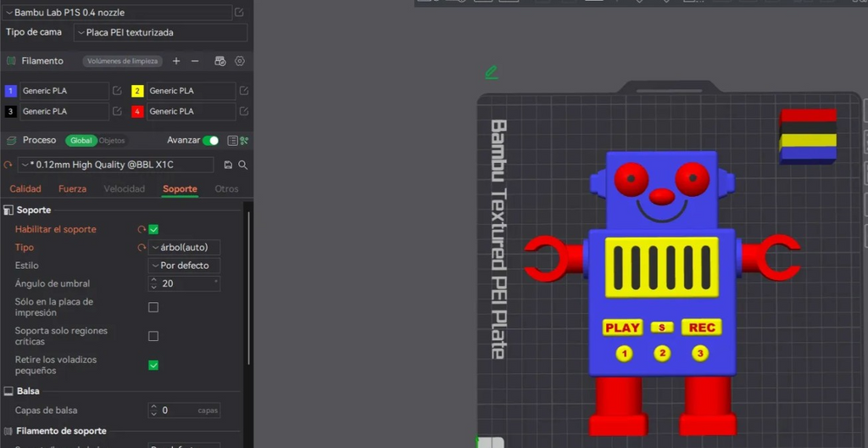Edit the Bambu Lab P1S printer preset
The width and height of the screenshot is (868, 448).
pyautogui.click(x=239, y=12)
